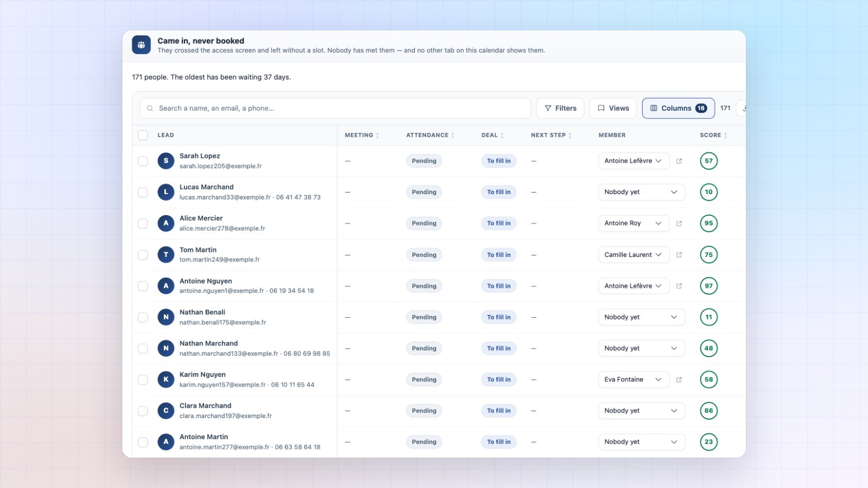
Task: Click Tom Martin's T avatar
Action: pyautogui.click(x=166, y=255)
